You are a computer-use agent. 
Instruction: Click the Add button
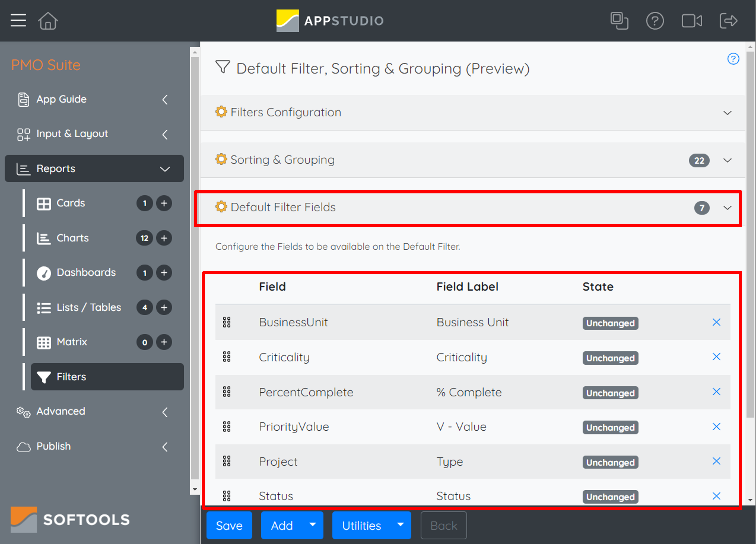tap(282, 525)
